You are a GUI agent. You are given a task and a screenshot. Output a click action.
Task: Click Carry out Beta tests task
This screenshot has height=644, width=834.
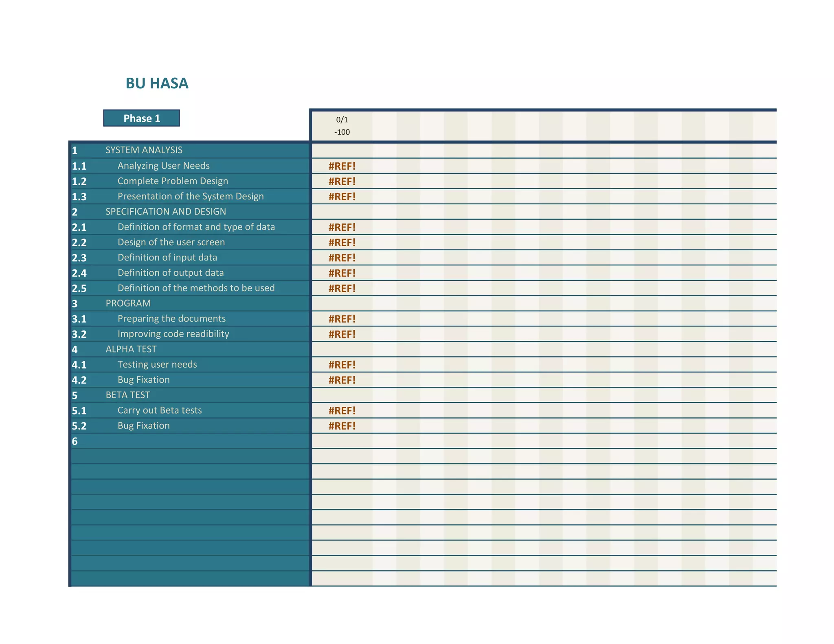click(x=160, y=410)
